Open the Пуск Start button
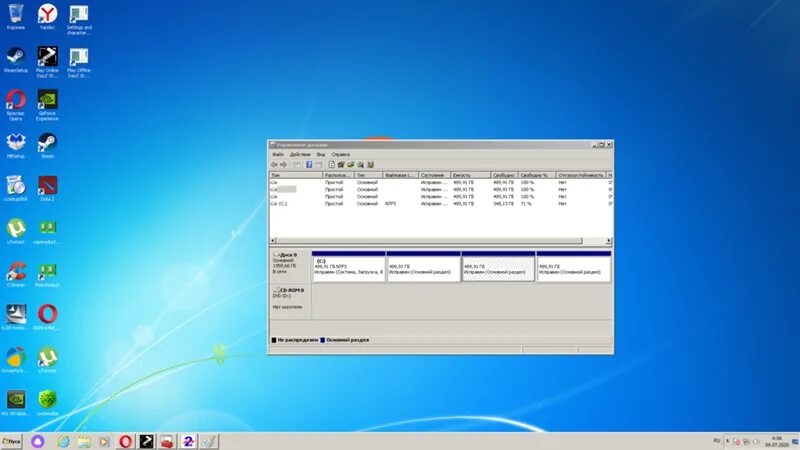 tap(11, 441)
